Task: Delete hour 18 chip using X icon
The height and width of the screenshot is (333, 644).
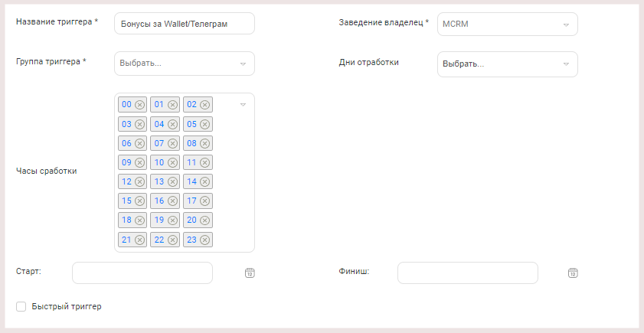Action: (x=139, y=220)
